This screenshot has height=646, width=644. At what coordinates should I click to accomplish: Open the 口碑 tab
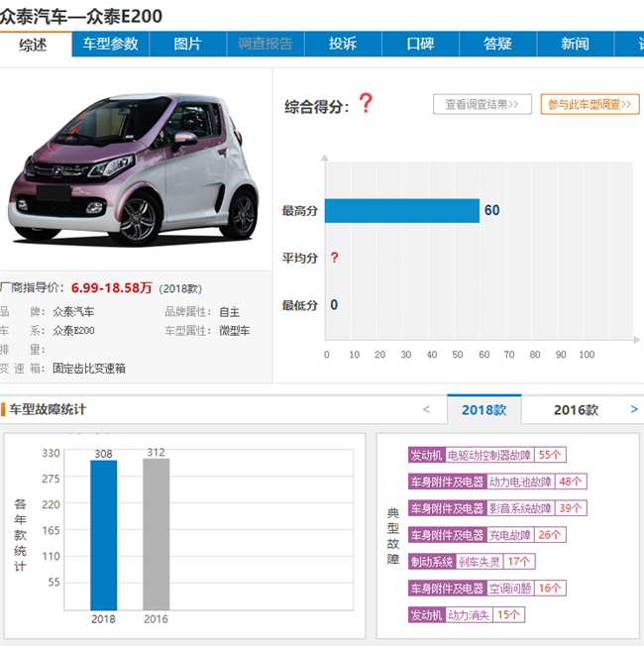421,44
